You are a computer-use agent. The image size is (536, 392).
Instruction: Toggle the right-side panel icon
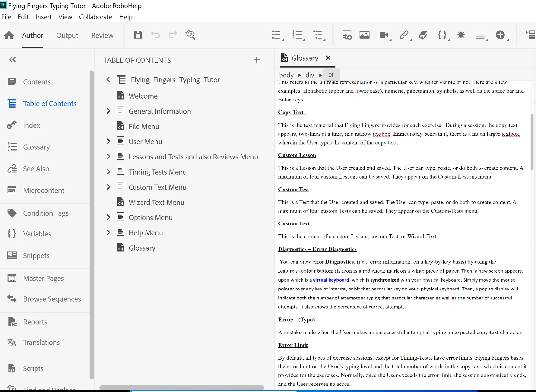point(531,35)
